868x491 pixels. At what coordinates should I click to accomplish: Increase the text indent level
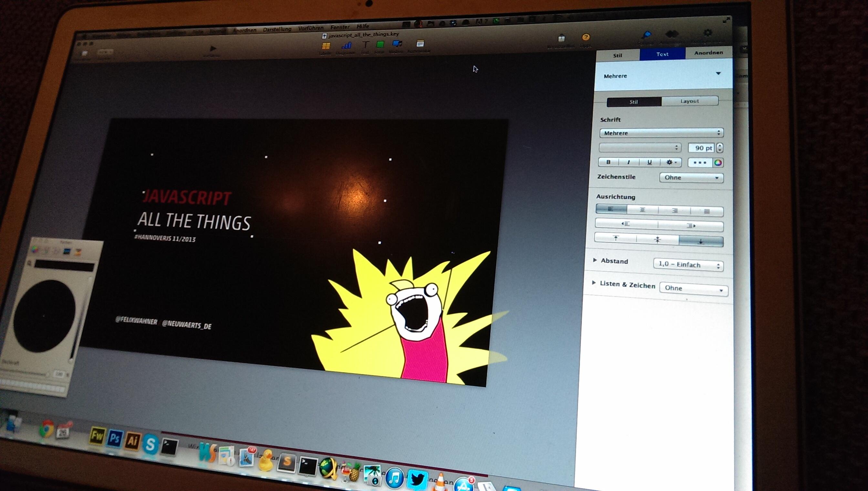[x=691, y=225]
